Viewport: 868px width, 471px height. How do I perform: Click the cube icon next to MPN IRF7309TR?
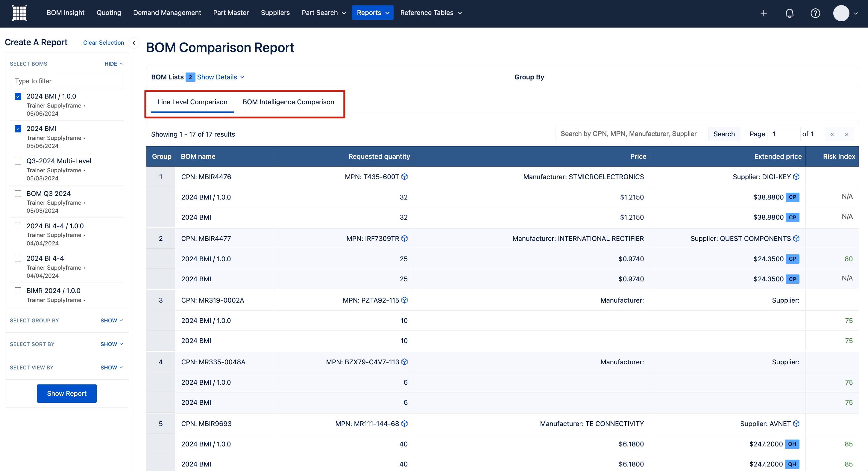405,238
